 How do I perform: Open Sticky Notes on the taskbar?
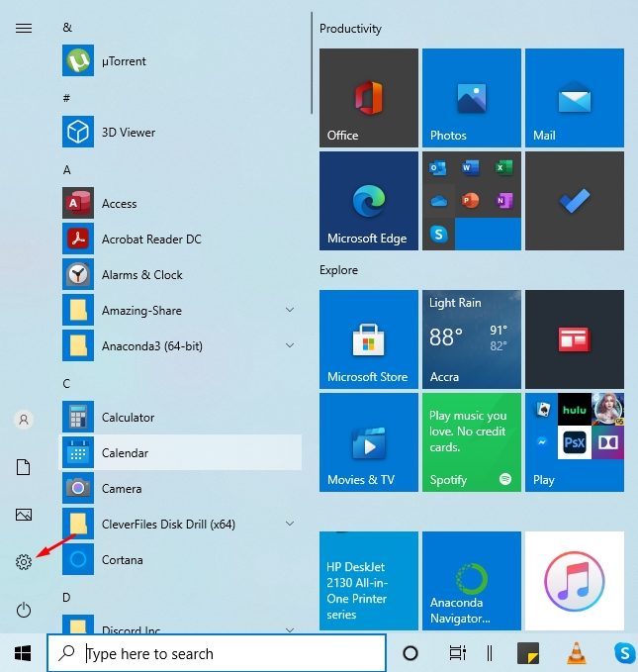pos(528,653)
